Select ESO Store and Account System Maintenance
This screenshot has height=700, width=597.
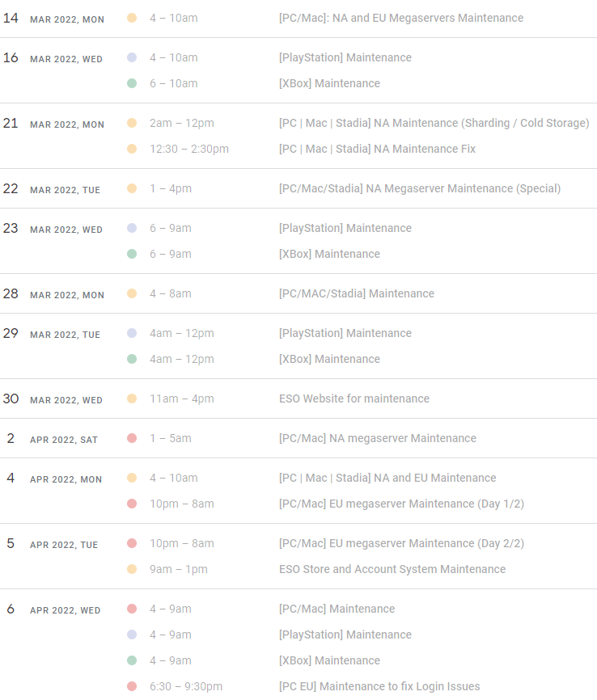(x=392, y=570)
